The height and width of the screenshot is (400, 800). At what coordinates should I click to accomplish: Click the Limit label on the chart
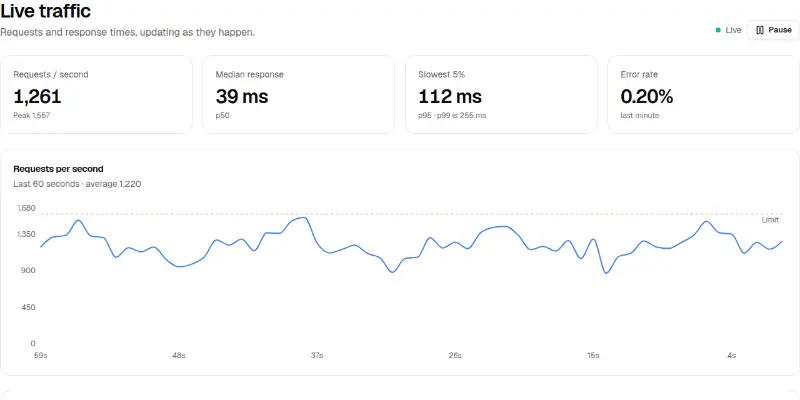pos(770,220)
